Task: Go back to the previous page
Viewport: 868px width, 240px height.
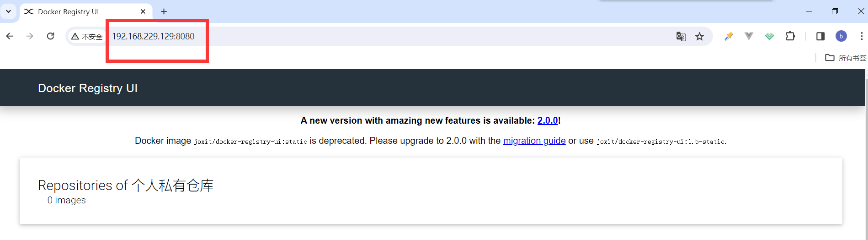Action: pos(10,36)
